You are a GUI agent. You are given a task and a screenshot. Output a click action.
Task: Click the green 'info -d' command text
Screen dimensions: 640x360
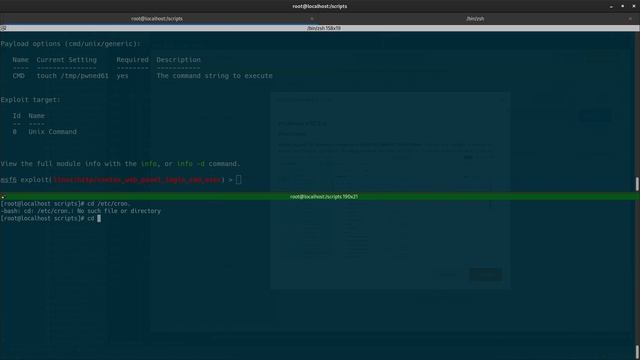pyautogui.click(x=191, y=164)
